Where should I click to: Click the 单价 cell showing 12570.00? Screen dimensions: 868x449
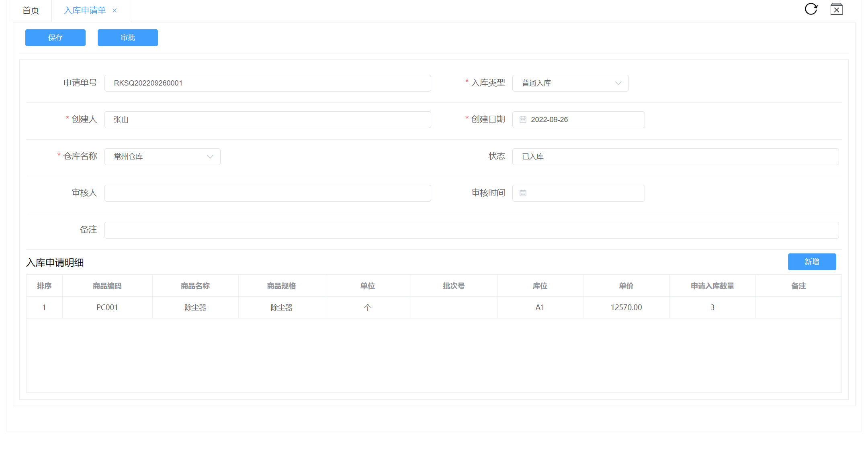[x=626, y=308]
